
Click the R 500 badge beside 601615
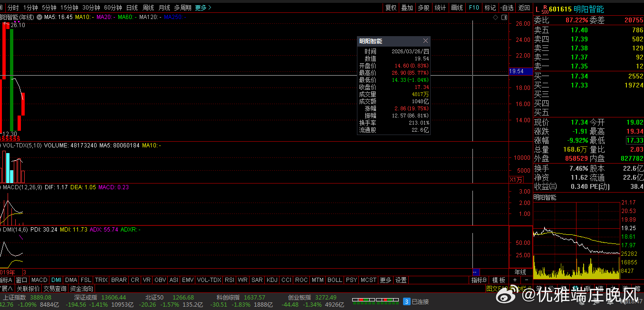coord(545,9)
